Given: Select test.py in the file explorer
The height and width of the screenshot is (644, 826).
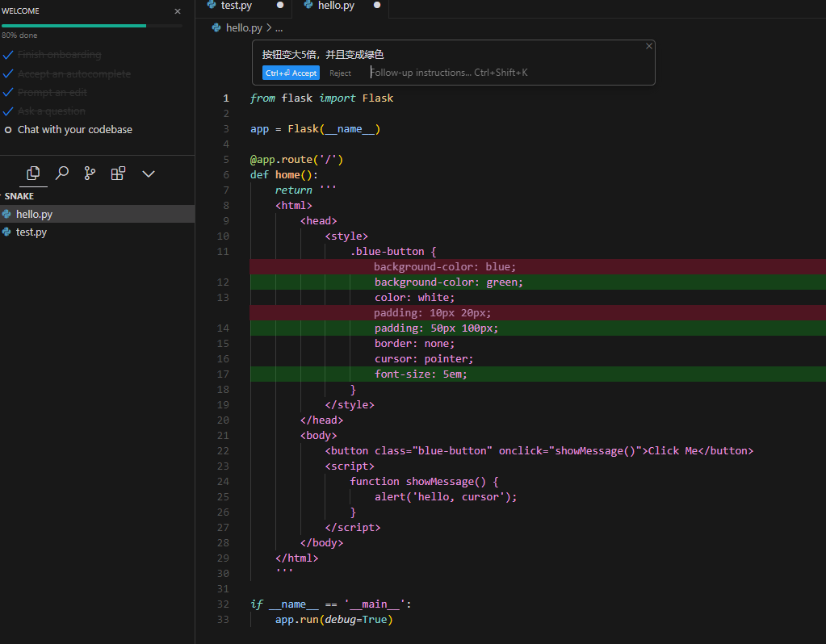Looking at the screenshot, I should pyautogui.click(x=31, y=232).
